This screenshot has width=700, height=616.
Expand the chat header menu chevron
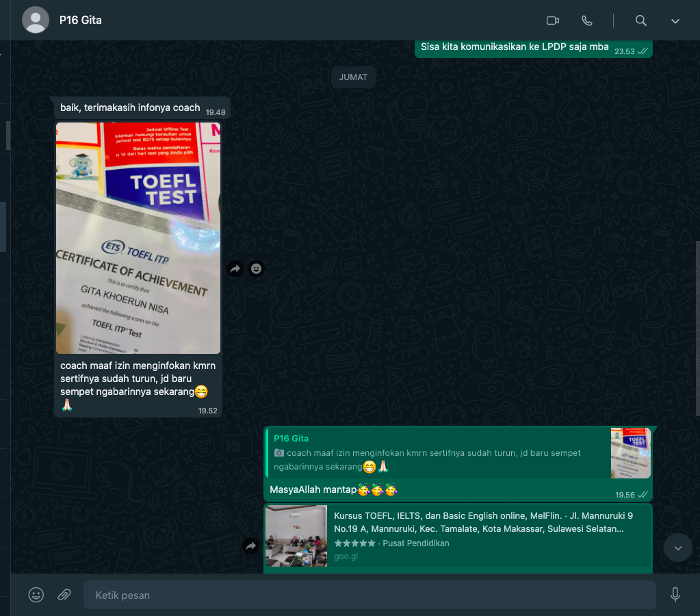click(675, 21)
